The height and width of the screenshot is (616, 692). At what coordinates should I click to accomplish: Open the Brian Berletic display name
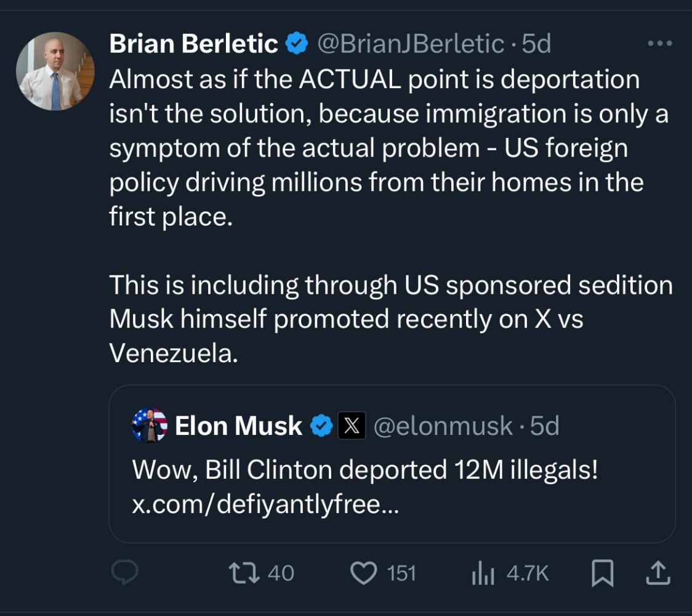click(194, 44)
